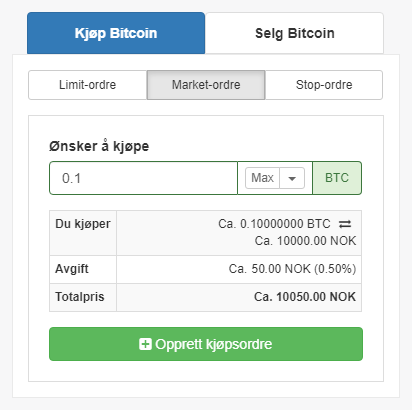Click the Avgift row label

pos(72,269)
